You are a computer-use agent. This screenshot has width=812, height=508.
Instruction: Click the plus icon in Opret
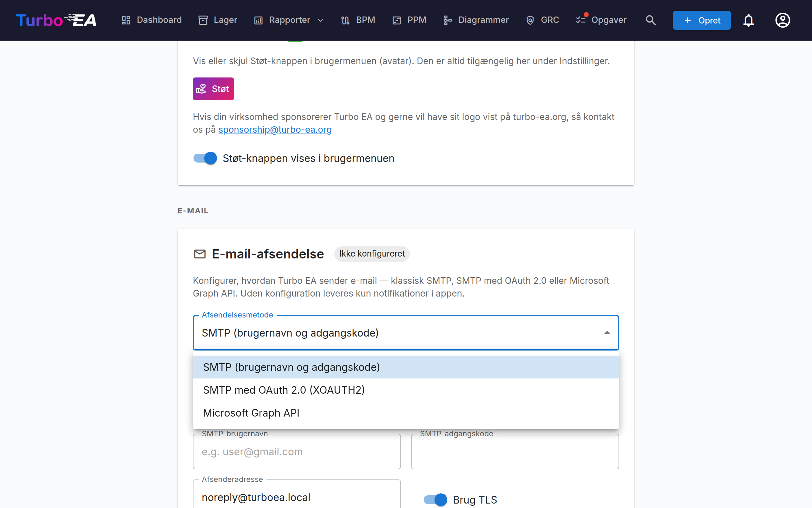coord(688,21)
